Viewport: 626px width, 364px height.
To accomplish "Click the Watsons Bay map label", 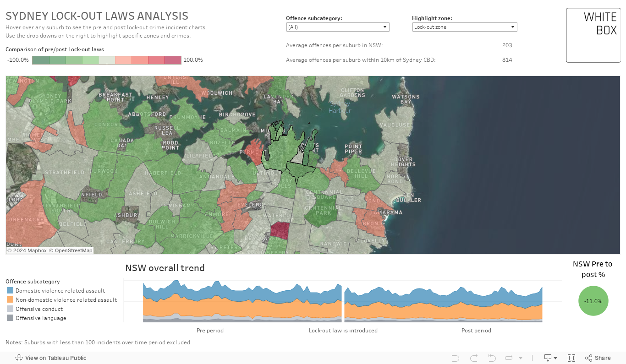I will coord(406,99).
